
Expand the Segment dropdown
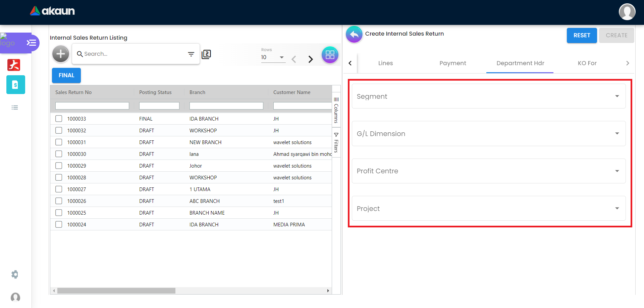[x=488, y=96]
